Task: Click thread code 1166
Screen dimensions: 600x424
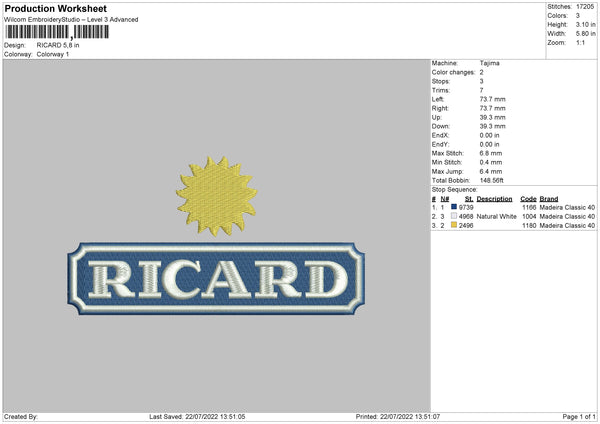Action: tap(529, 207)
